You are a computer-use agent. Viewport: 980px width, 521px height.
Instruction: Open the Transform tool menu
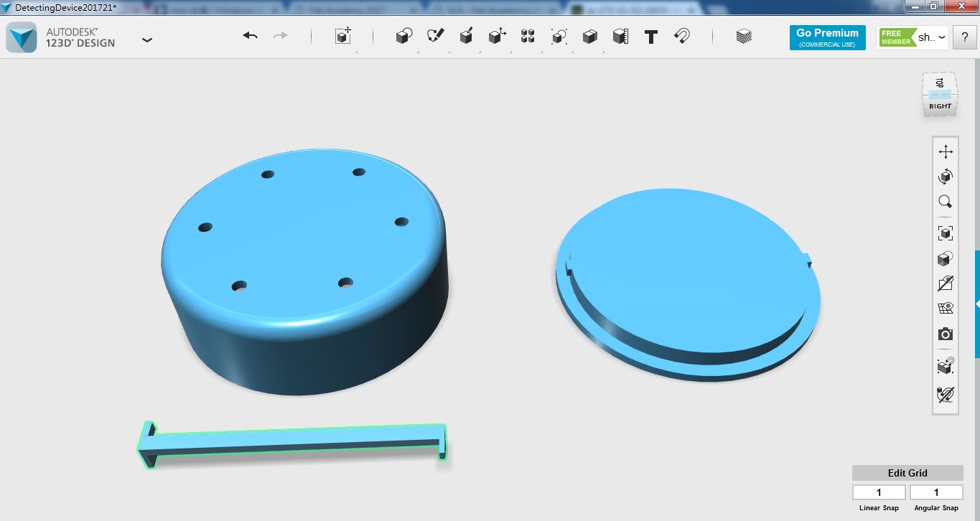click(343, 36)
